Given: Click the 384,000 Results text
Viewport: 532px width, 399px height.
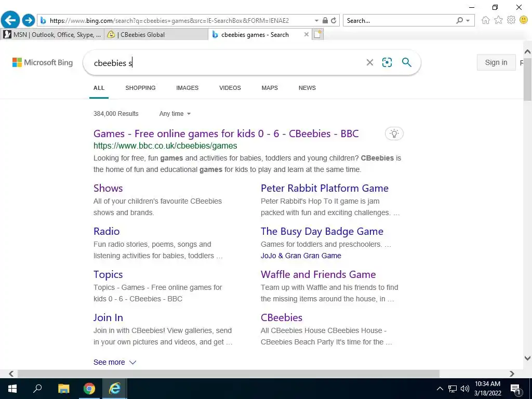Looking at the screenshot, I should pos(116,114).
